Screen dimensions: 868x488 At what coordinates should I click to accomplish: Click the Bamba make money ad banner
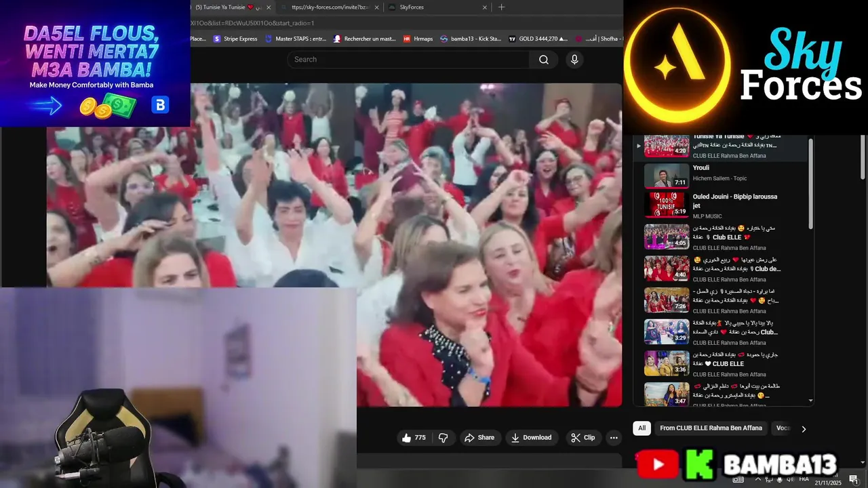coord(95,63)
